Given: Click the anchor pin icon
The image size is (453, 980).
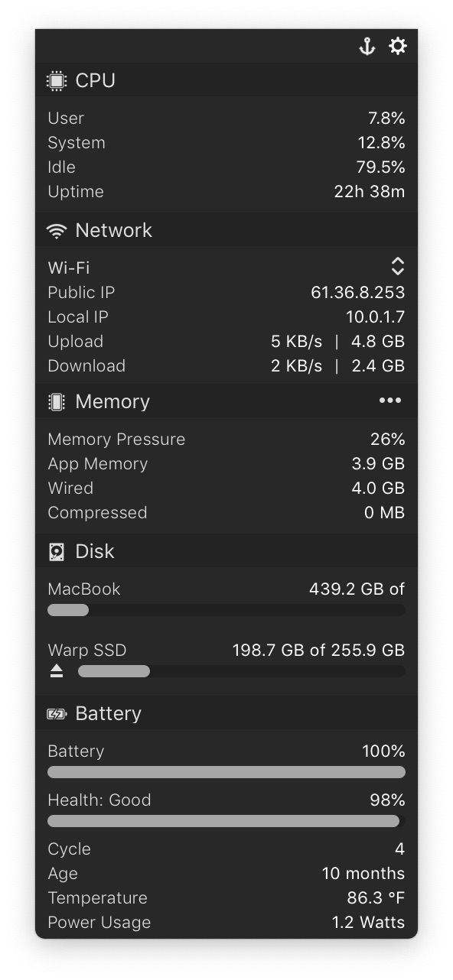Looking at the screenshot, I should pyautogui.click(x=367, y=47).
